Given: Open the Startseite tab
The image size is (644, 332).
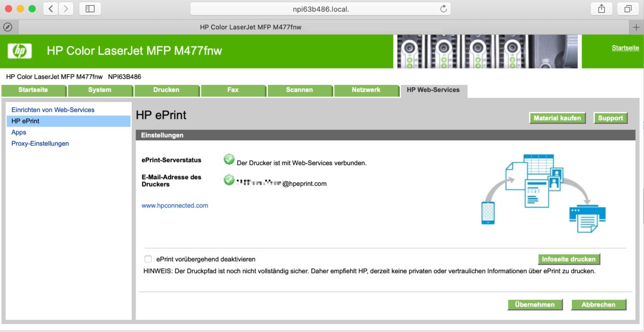Looking at the screenshot, I should 33,90.
